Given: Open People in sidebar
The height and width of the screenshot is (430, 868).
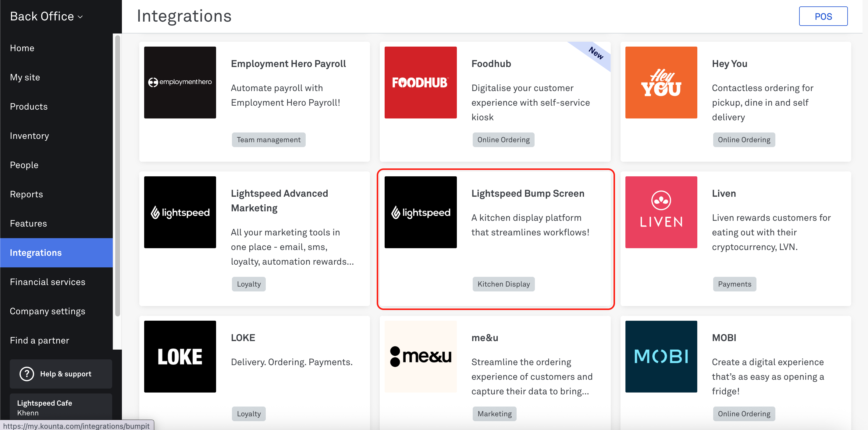Looking at the screenshot, I should coord(56,165).
